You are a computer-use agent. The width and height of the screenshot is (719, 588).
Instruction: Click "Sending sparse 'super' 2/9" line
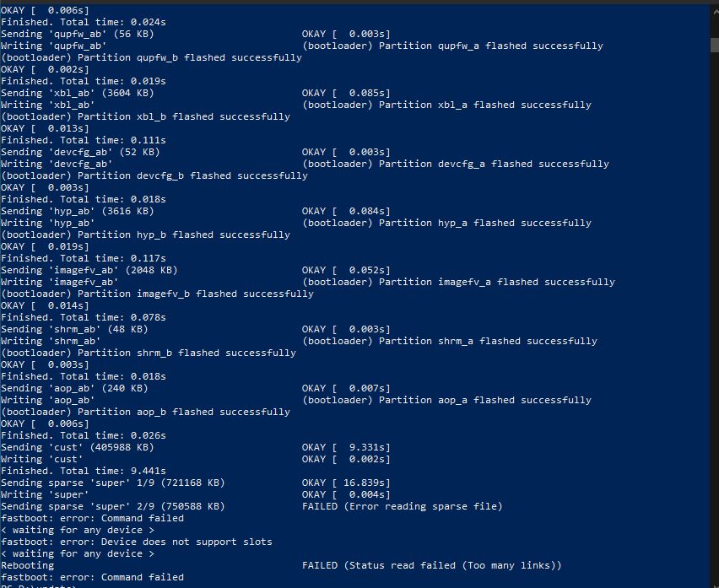pos(113,506)
